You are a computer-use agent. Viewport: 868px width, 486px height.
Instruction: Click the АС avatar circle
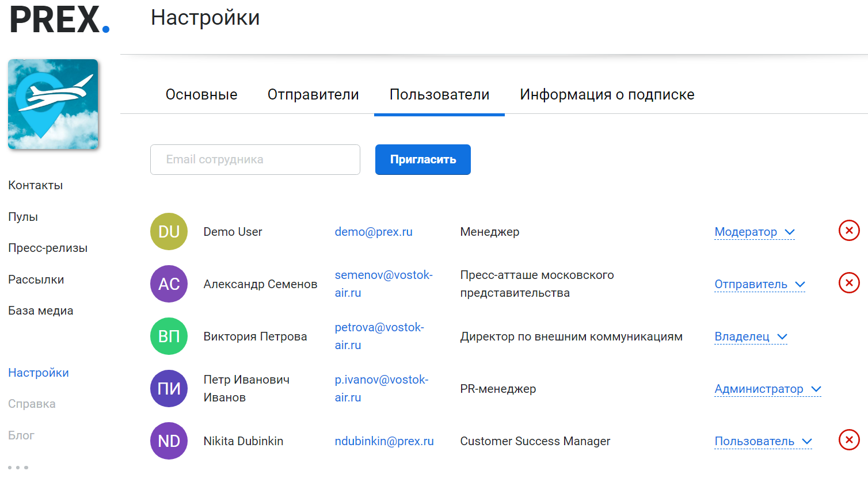169,284
